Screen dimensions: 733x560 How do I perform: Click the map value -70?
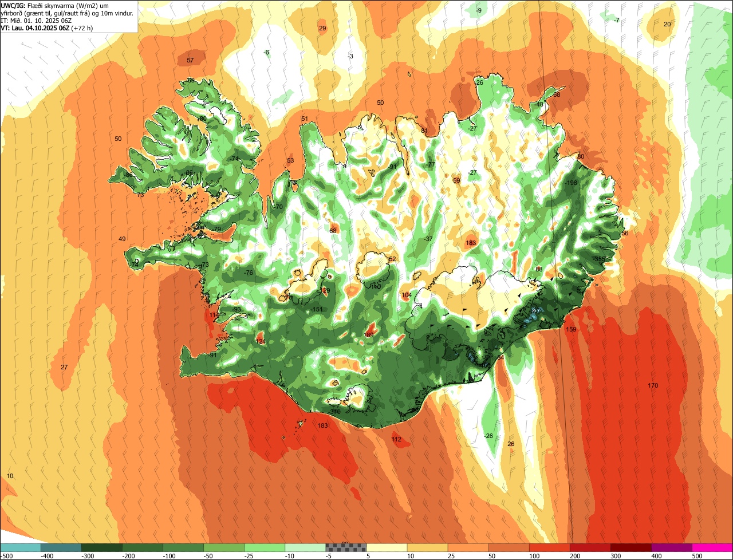tap(278, 207)
